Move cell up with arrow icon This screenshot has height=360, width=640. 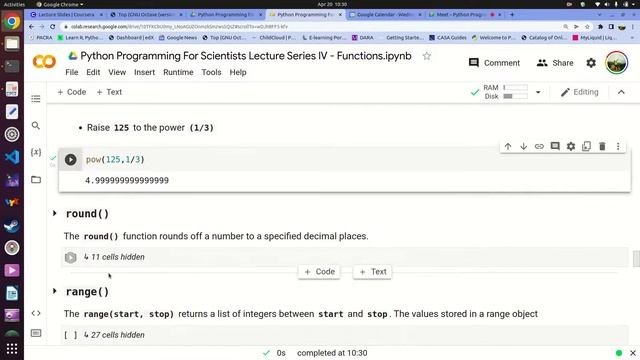508,146
